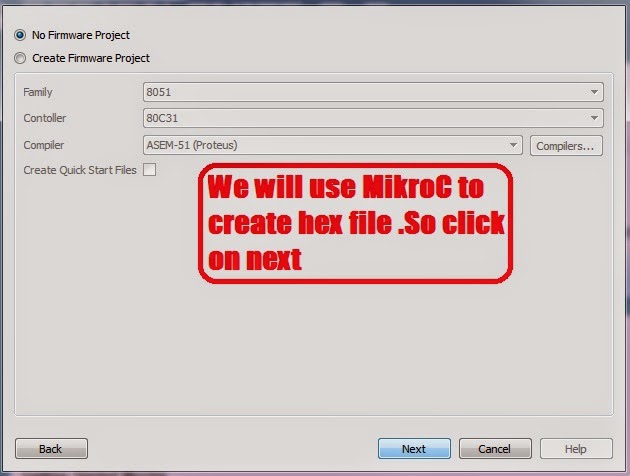Viewport: 630px width, 476px height.
Task: Click the Family label text
Action: (38, 92)
